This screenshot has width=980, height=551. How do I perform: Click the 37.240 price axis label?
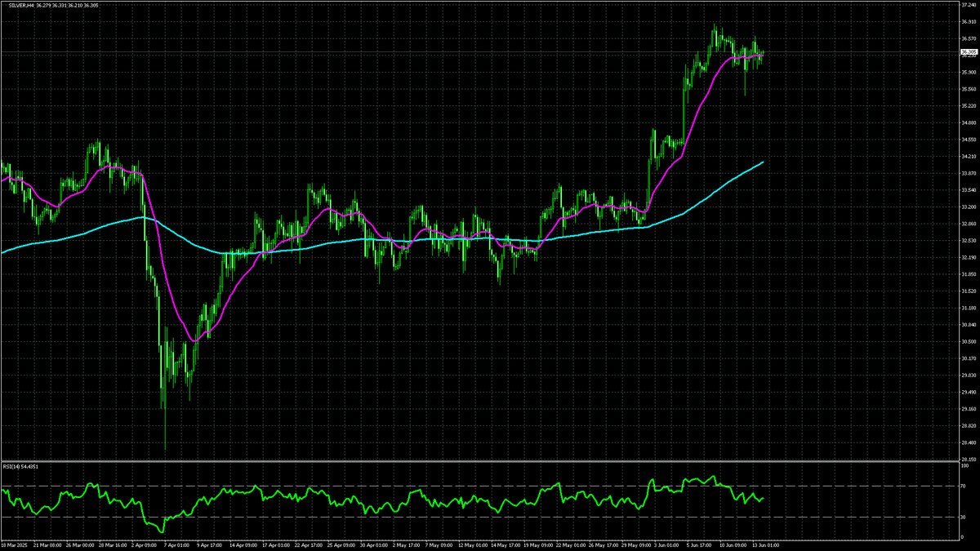[969, 5]
